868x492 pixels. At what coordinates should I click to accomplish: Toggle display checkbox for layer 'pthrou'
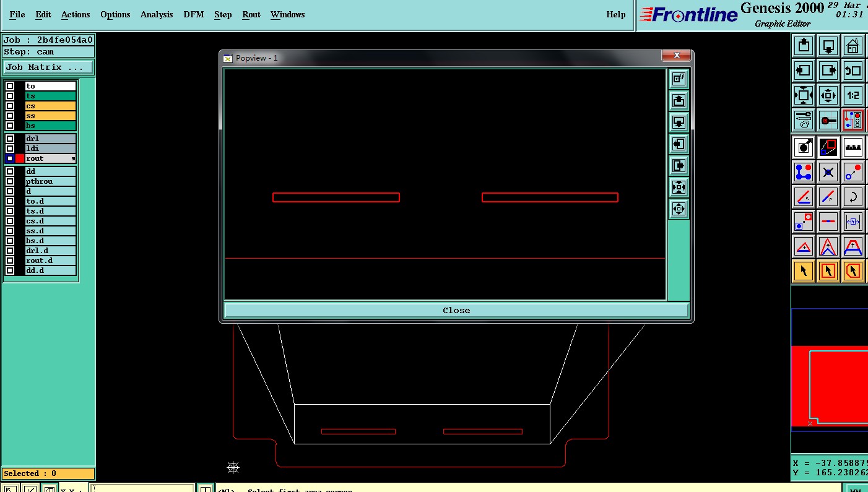(x=10, y=181)
